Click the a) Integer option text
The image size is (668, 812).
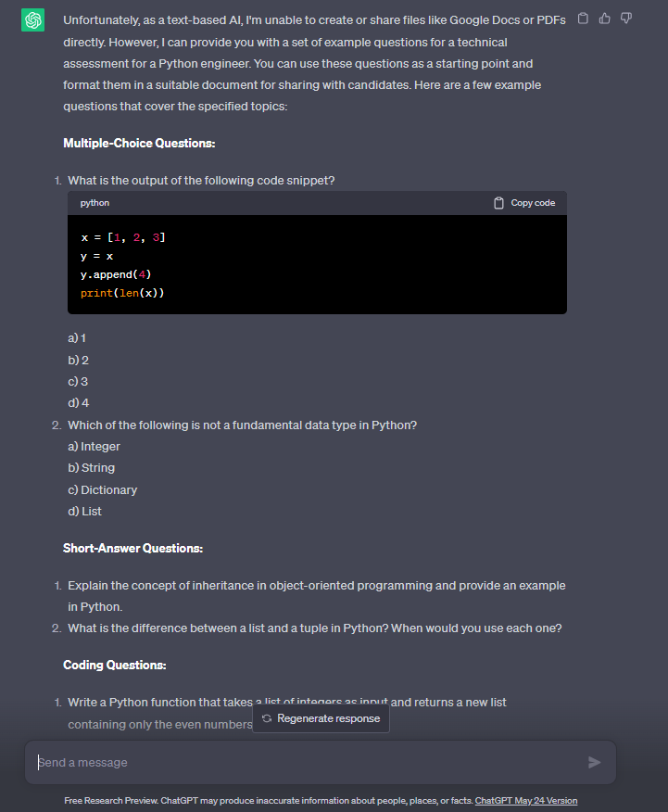point(94,447)
